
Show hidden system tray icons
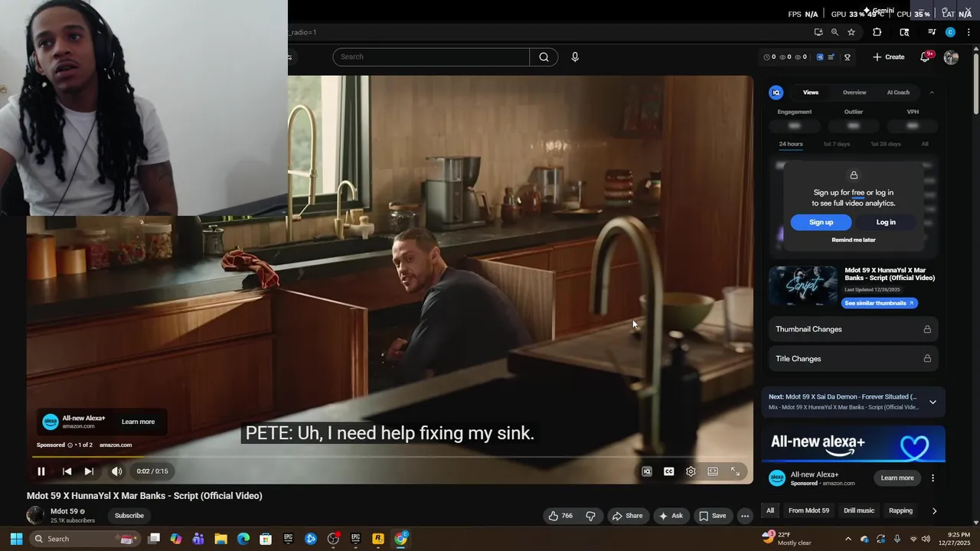pyautogui.click(x=848, y=539)
